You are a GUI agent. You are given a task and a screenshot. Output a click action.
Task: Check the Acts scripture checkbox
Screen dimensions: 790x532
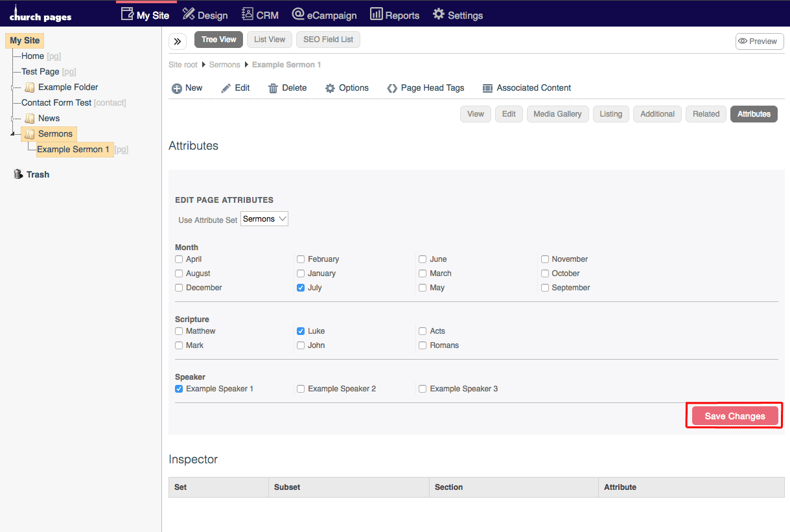423,331
